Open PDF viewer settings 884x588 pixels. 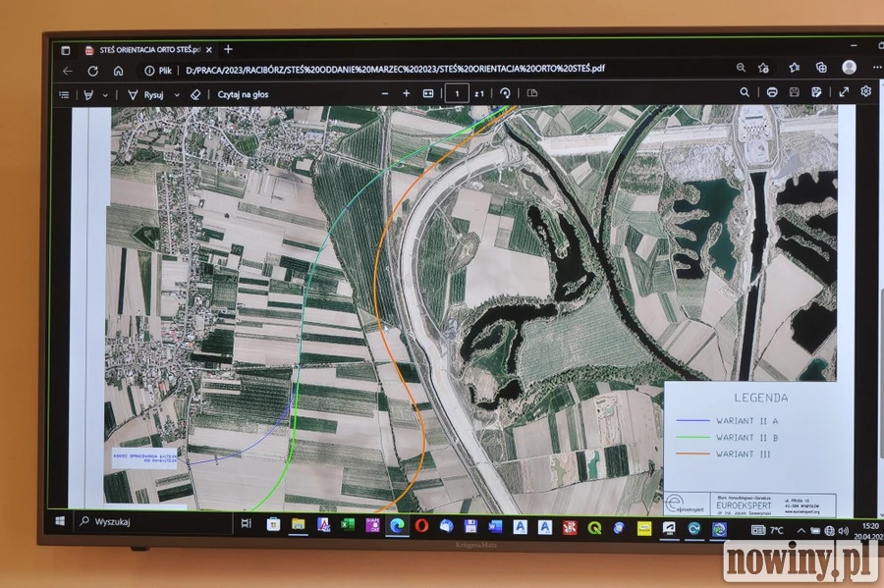(866, 91)
